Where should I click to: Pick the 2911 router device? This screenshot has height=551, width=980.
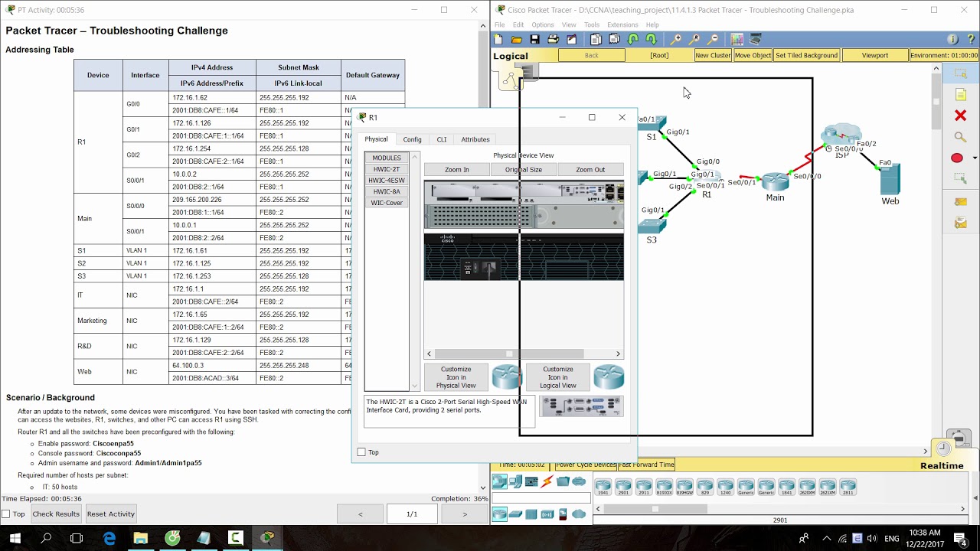click(643, 487)
